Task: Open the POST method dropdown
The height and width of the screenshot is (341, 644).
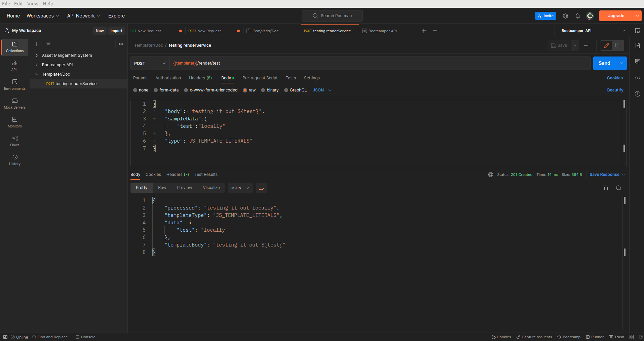Action: click(x=150, y=63)
